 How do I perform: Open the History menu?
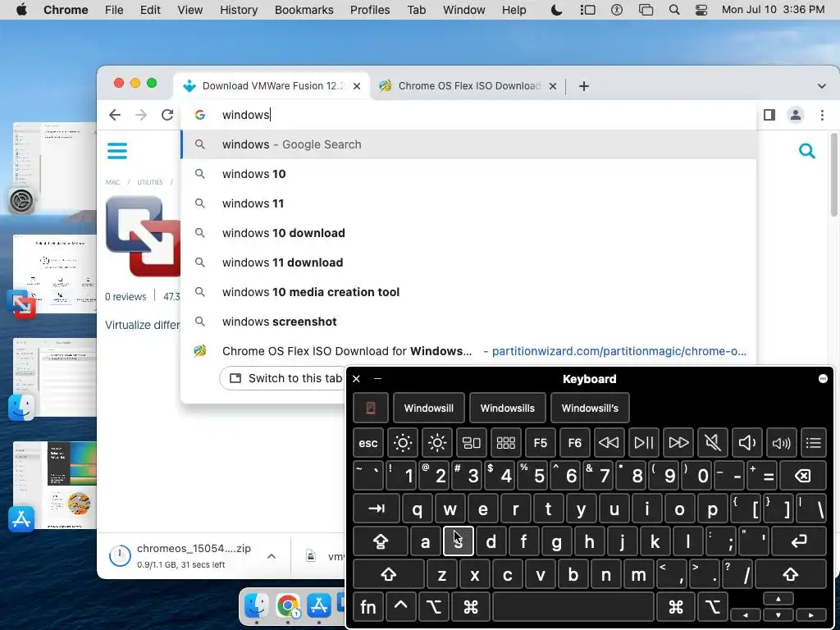point(239,10)
